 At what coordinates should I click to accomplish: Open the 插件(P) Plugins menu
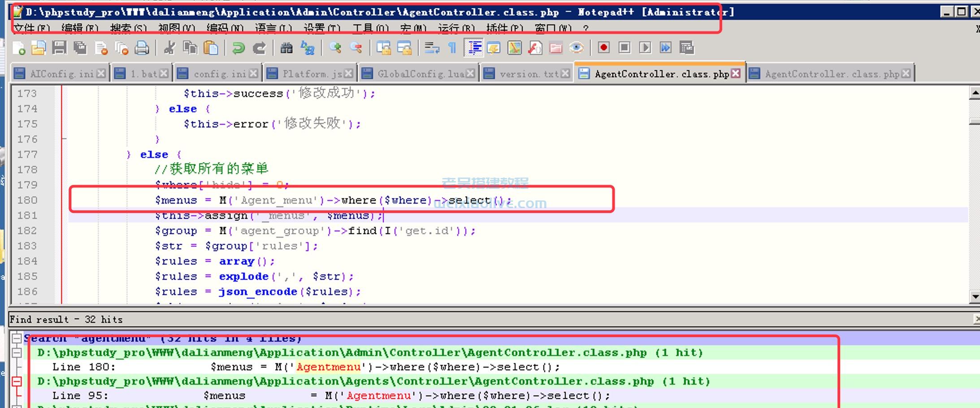pos(505,29)
